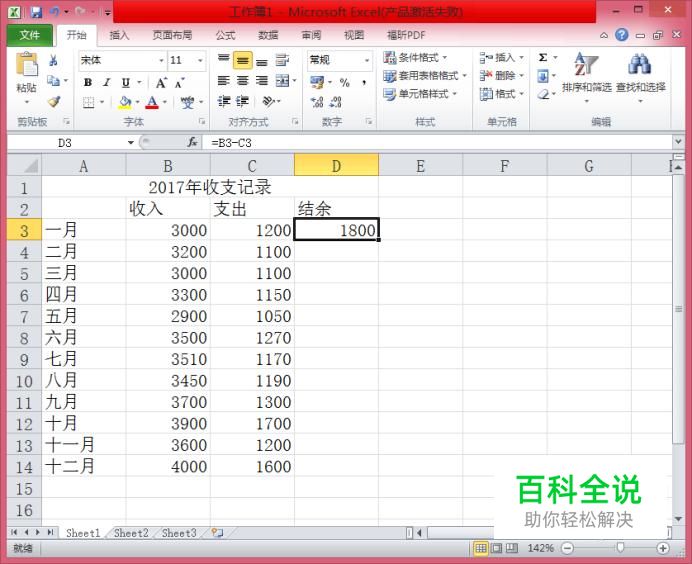This screenshot has height=564, width=692.
Task: Toggle Italic formatting
Action: pos(106,82)
